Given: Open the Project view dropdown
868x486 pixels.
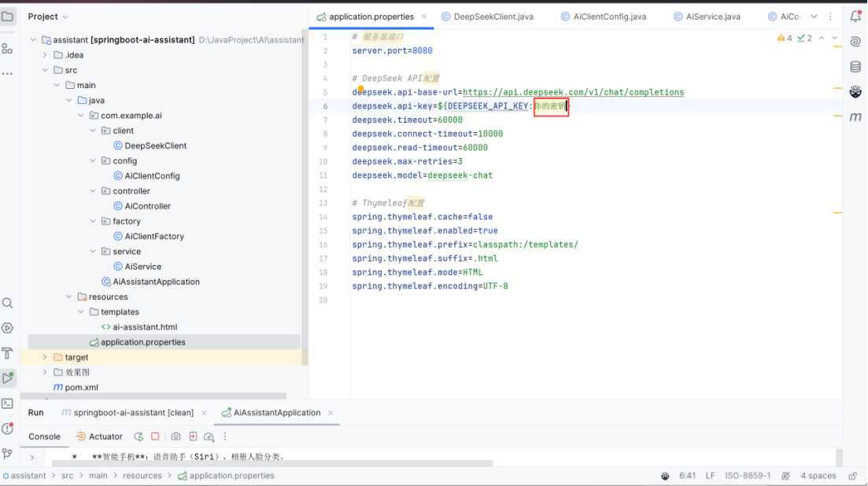Looking at the screenshot, I should click(47, 17).
